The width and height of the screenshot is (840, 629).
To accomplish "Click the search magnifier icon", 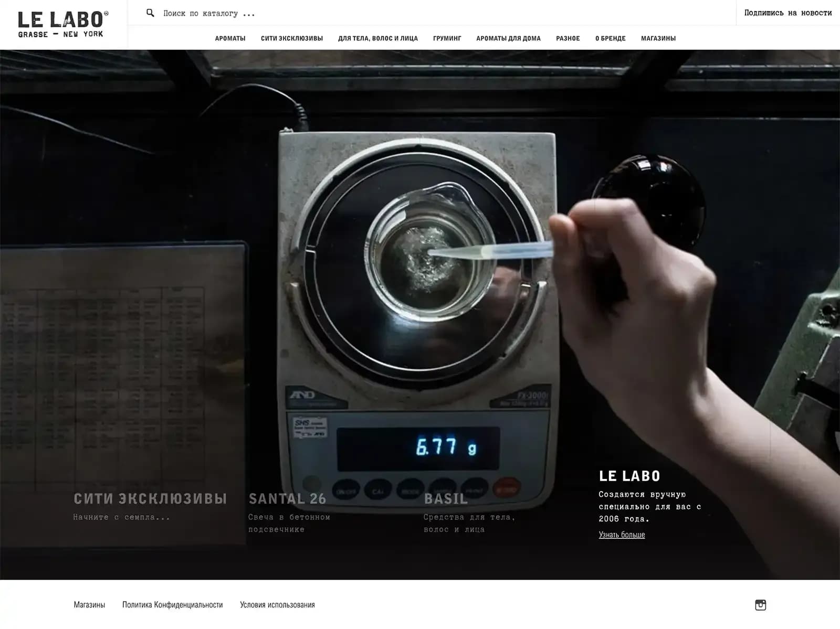I will coord(150,13).
